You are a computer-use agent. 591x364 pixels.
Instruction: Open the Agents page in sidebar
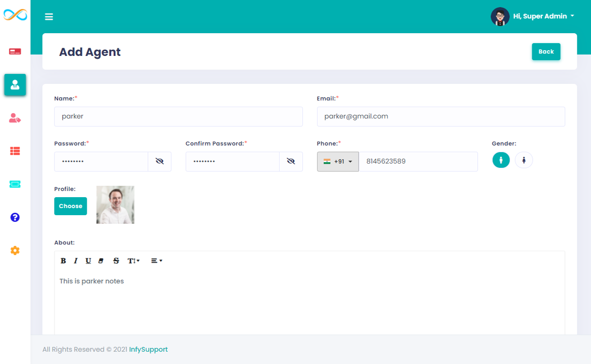[15, 85]
